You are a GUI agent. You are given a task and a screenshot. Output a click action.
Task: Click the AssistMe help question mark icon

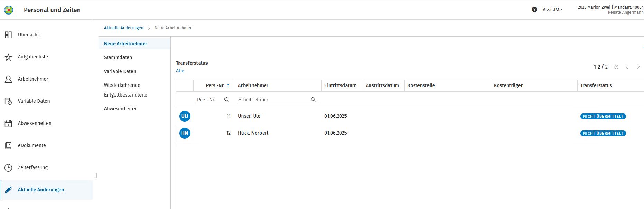(534, 10)
